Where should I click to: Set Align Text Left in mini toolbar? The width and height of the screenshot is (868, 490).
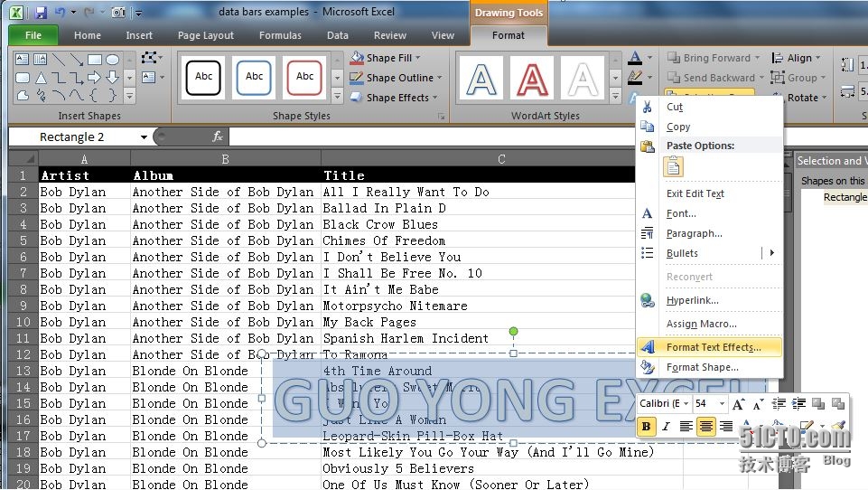click(686, 426)
